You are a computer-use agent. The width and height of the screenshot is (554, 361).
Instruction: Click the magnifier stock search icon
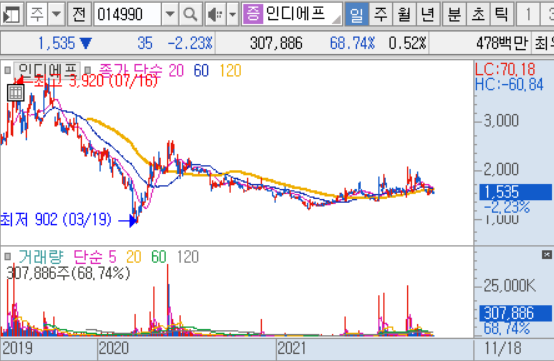(190, 14)
